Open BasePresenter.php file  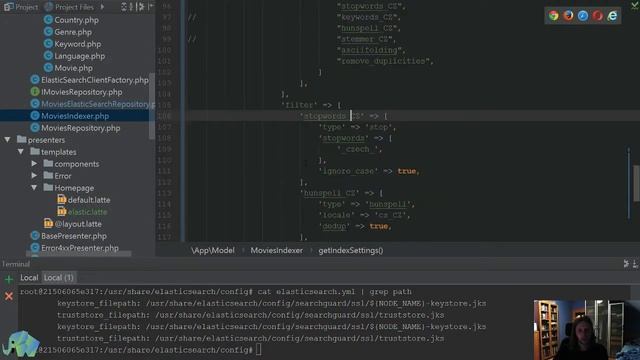[73, 236]
